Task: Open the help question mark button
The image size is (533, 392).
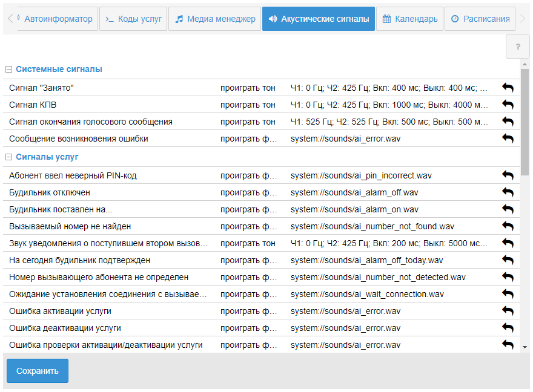Action: coord(518,47)
